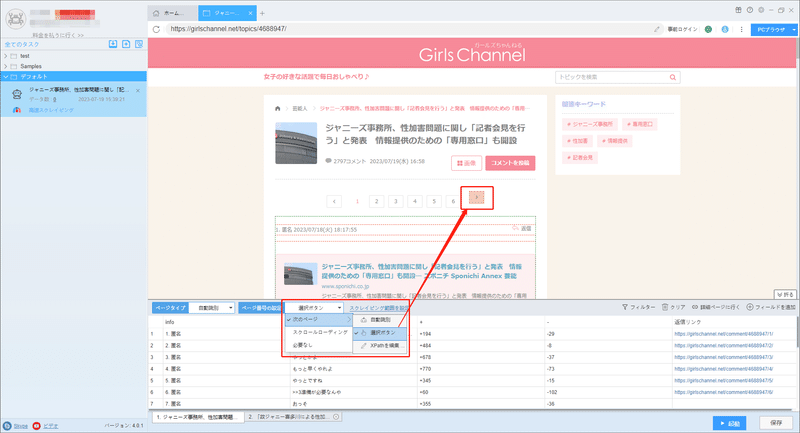Switch to bottom tab 1 ジャニーズ事務所
Viewport: 800px width, 433px height.
(198, 417)
